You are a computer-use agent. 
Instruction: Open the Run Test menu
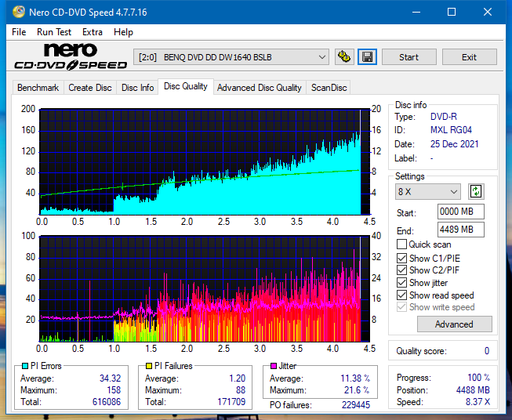54,32
